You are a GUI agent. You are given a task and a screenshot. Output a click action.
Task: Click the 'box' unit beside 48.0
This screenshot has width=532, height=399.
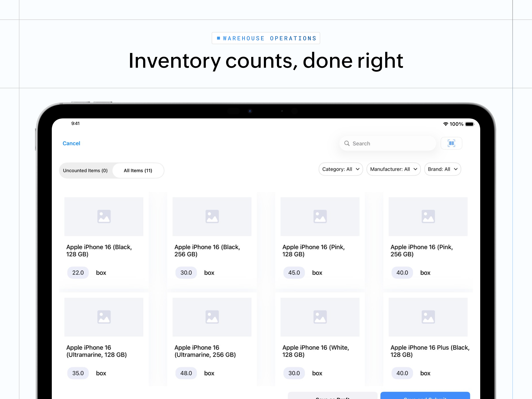click(x=209, y=373)
